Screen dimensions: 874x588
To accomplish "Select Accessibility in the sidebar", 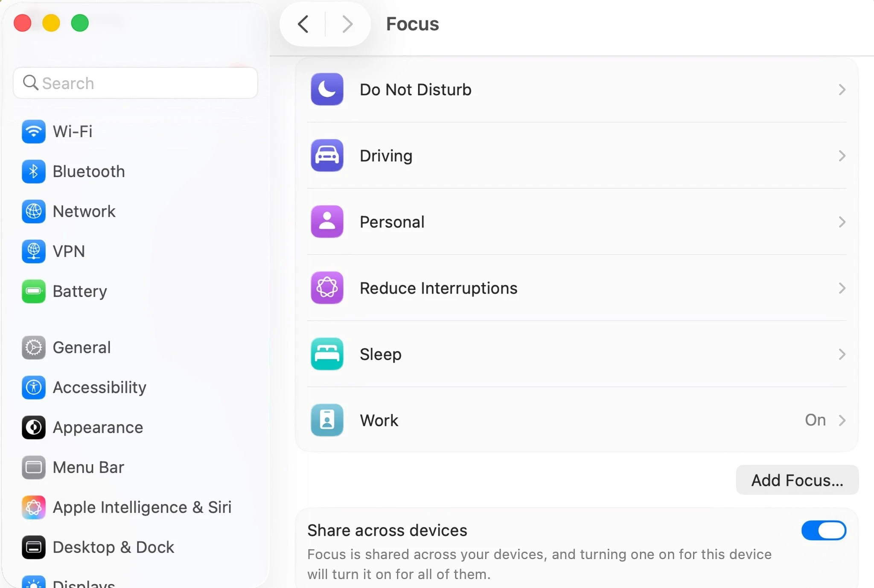I will (x=135, y=387).
